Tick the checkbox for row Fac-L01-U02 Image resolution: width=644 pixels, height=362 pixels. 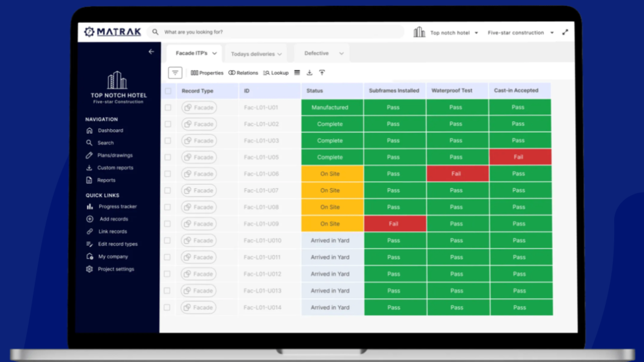168,124
